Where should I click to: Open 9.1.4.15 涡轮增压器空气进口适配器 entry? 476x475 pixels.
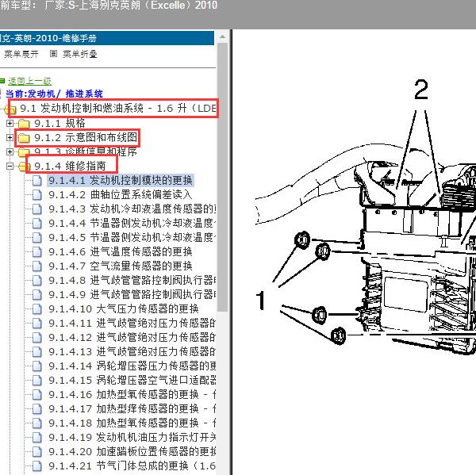point(132,380)
